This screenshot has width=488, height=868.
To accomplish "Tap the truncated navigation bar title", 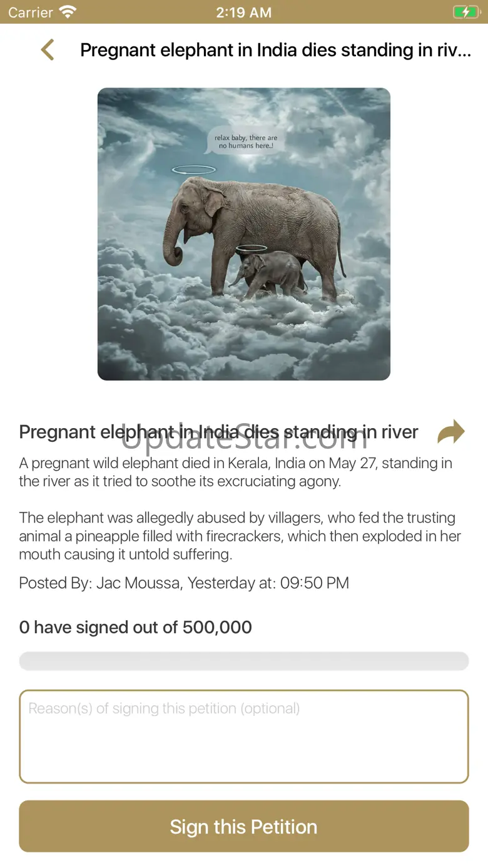I will 276,50.
